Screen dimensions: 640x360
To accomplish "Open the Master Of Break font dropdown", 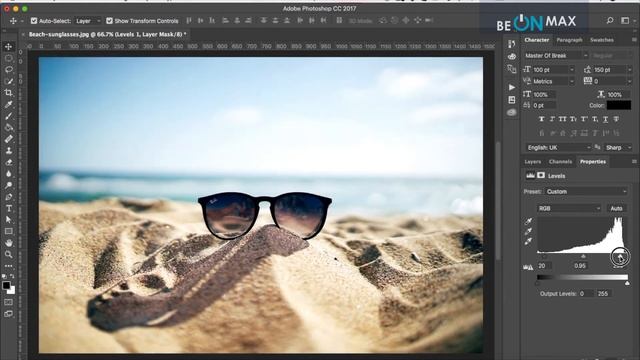I will tap(556, 55).
